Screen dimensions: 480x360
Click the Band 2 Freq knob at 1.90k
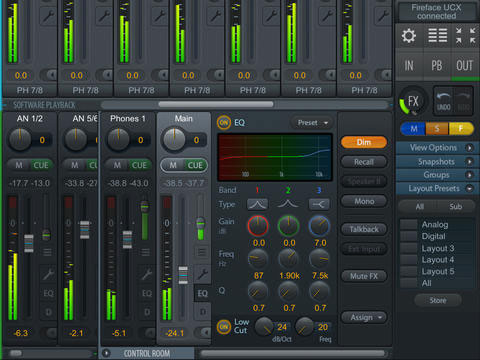click(x=288, y=259)
